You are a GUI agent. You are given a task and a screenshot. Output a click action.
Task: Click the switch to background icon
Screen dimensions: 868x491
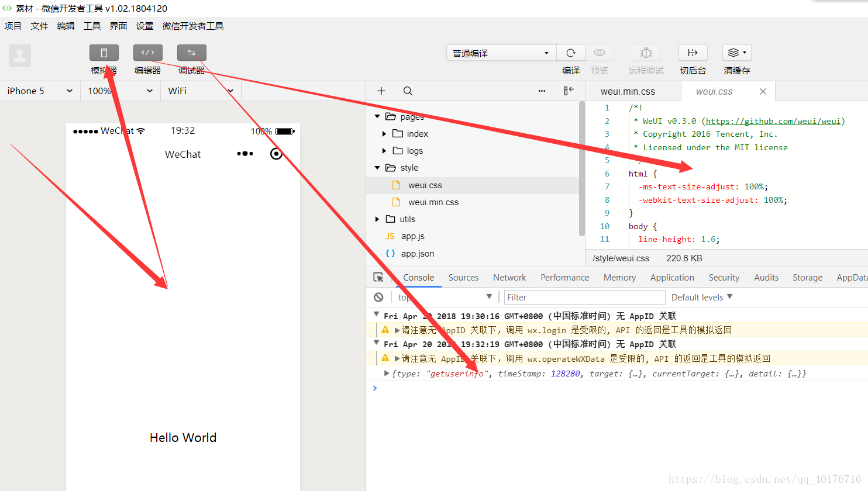[693, 53]
